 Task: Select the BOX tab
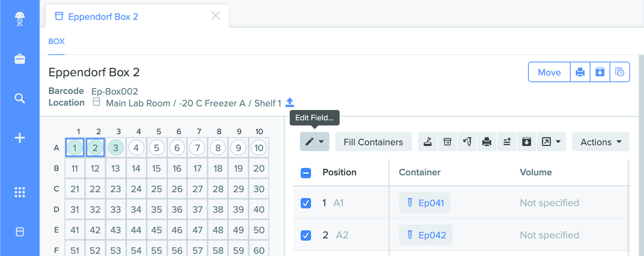[57, 41]
